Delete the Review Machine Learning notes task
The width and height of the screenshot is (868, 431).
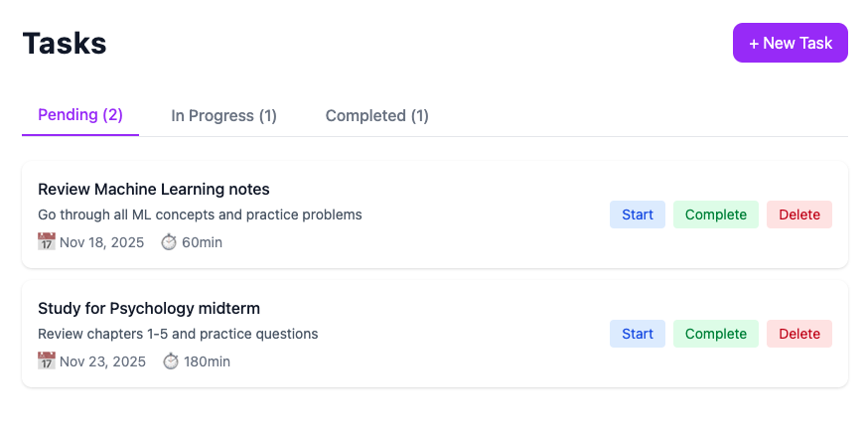pos(799,215)
